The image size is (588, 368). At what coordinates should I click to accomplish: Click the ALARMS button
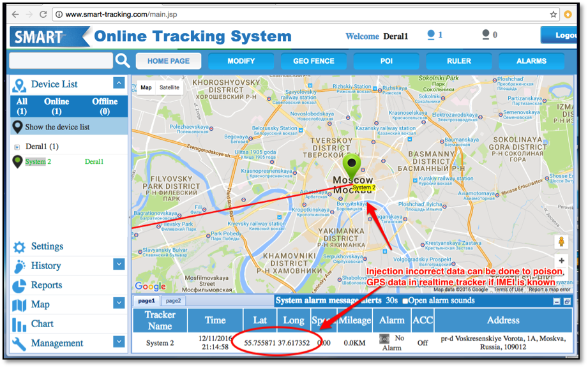(531, 61)
